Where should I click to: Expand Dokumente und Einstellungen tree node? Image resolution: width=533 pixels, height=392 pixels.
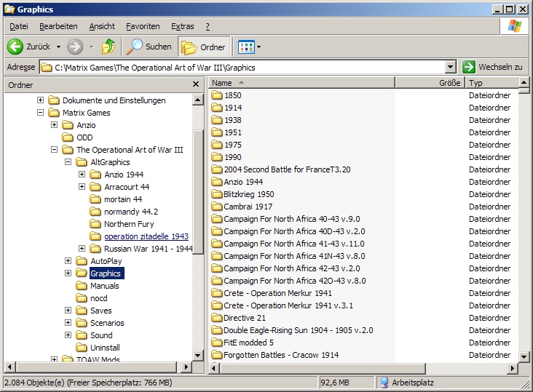pyautogui.click(x=40, y=100)
